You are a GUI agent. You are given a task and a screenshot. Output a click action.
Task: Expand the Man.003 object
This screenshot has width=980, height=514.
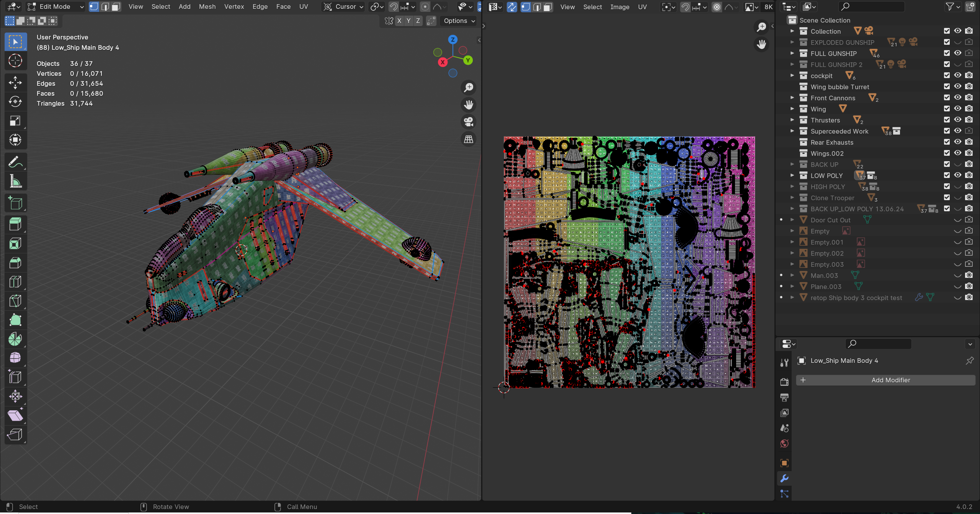click(792, 275)
